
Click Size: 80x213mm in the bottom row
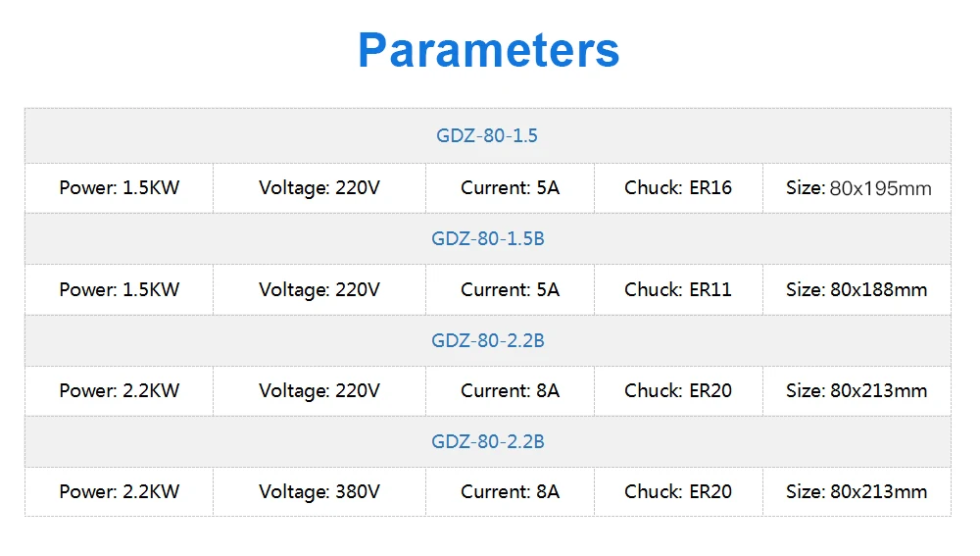[x=857, y=491]
